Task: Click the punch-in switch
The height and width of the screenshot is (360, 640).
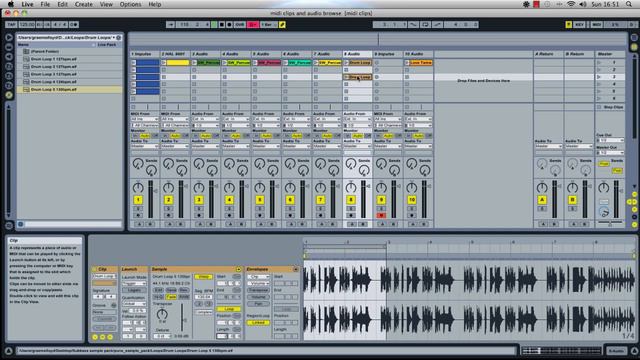Action: click(413, 24)
